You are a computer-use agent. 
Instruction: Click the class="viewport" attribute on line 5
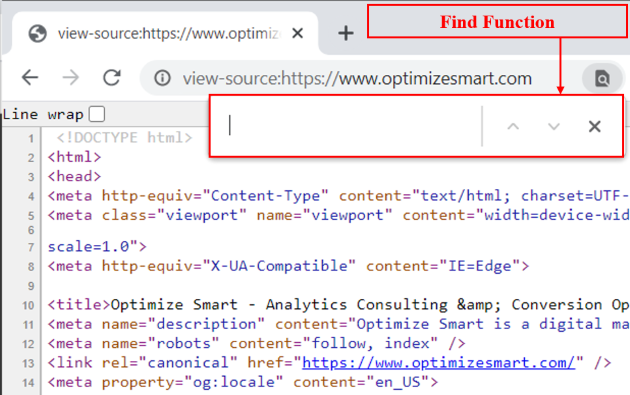[x=174, y=215]
